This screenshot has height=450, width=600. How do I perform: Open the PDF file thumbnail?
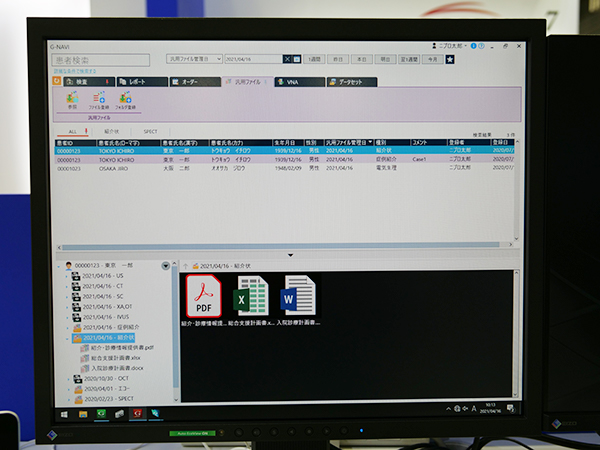(x=205, y=295)
